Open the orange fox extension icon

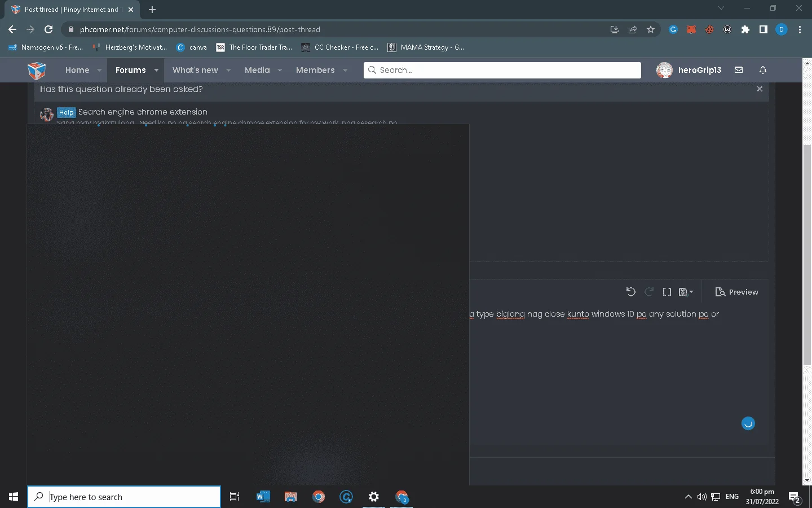point(691,29)
